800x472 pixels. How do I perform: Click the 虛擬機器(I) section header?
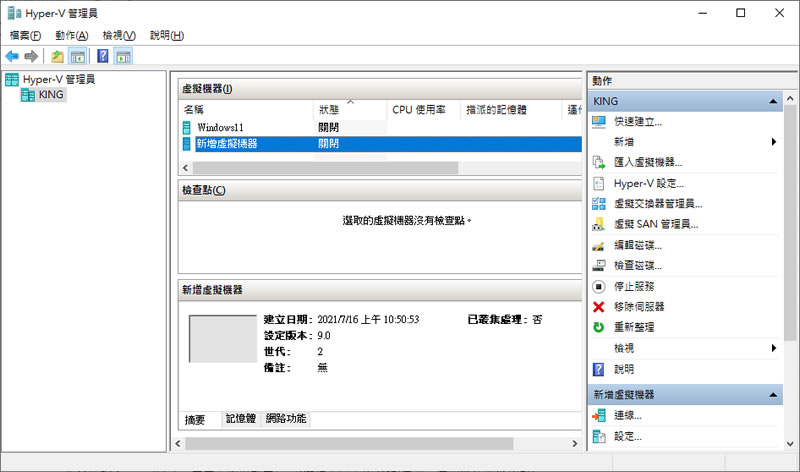point(380,89)
